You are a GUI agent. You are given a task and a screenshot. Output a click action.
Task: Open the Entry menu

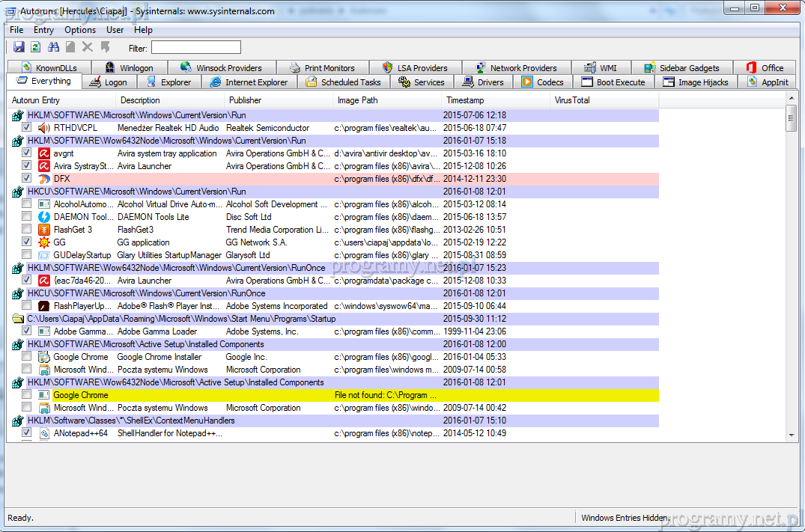(x=43, y=30)
